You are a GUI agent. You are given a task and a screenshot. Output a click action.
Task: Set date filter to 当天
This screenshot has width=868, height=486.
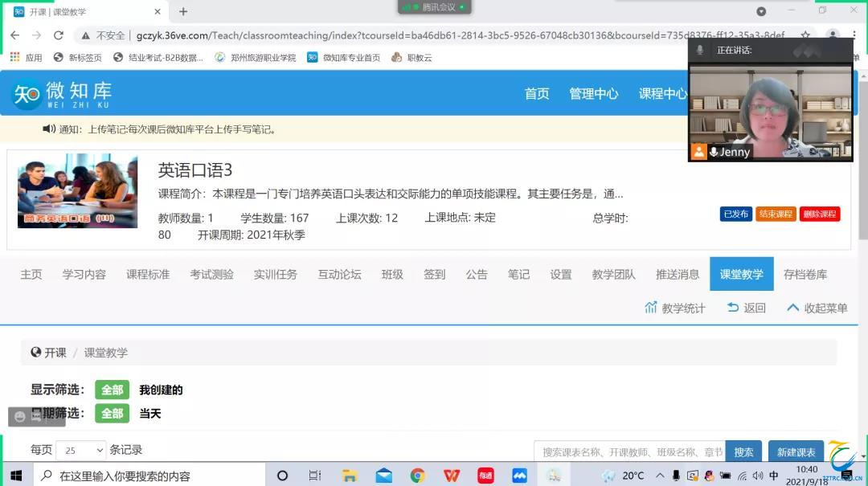tap(150, 413)
